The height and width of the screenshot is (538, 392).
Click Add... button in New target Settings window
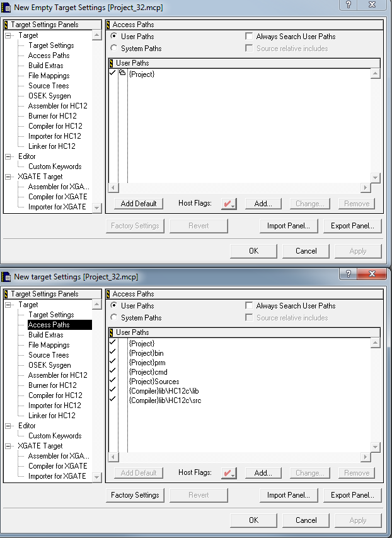coord(263,473)
